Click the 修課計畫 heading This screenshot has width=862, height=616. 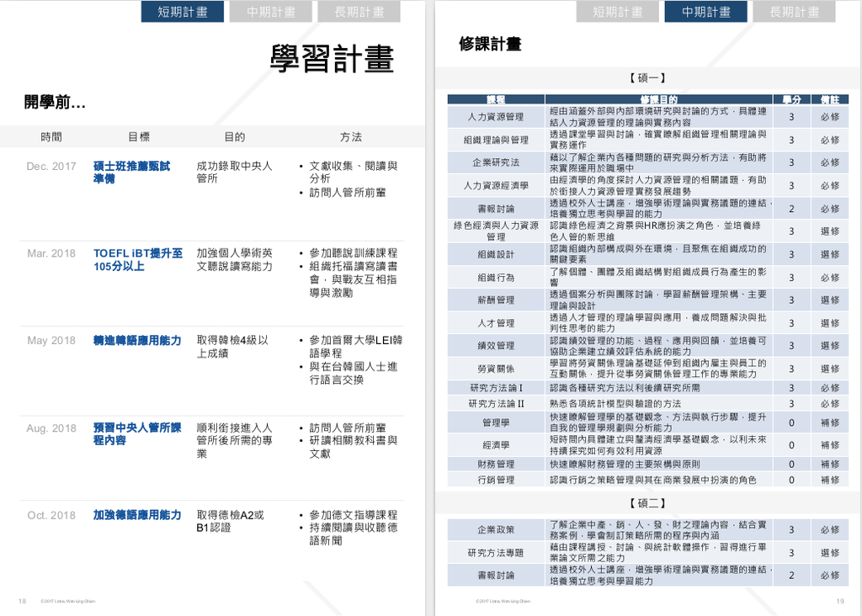[490, 44]
